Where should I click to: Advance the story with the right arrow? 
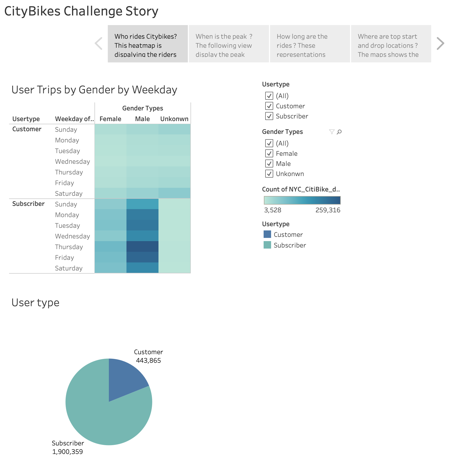point(440,43)
